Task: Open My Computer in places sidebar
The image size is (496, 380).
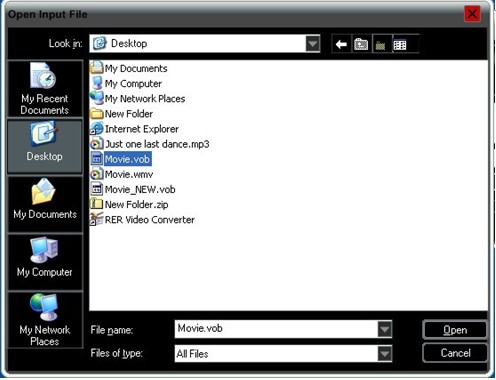Action: 45,262
